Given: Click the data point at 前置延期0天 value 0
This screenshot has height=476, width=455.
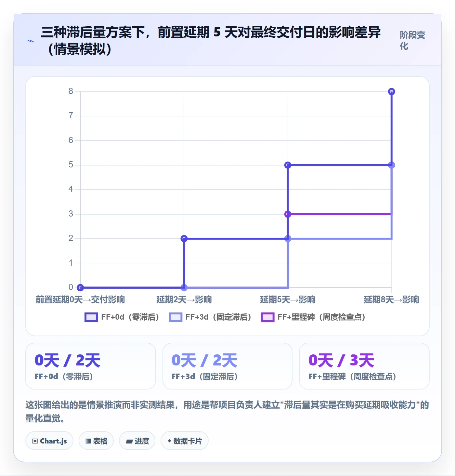Looking at the screenshot, I should 80,287.
